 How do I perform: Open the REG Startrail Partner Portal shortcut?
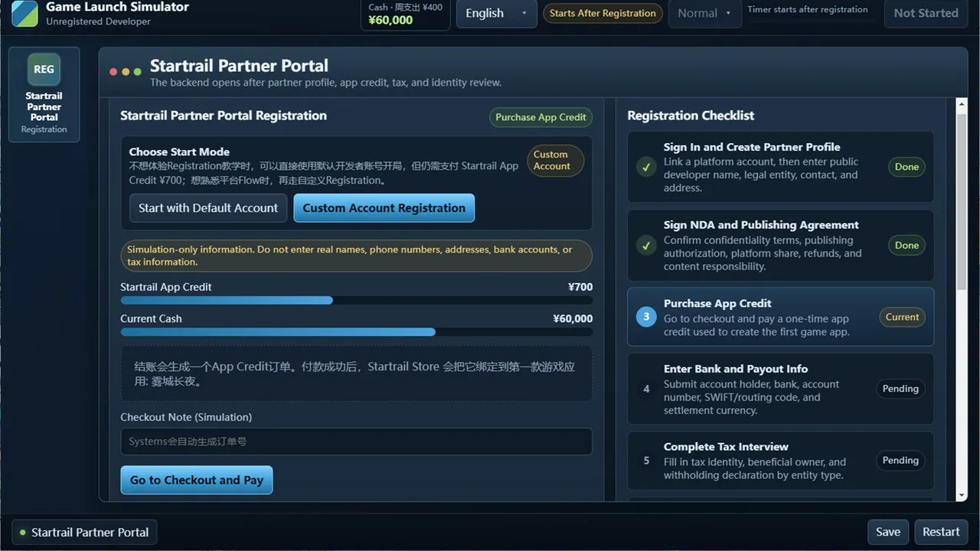coord(44,94)
